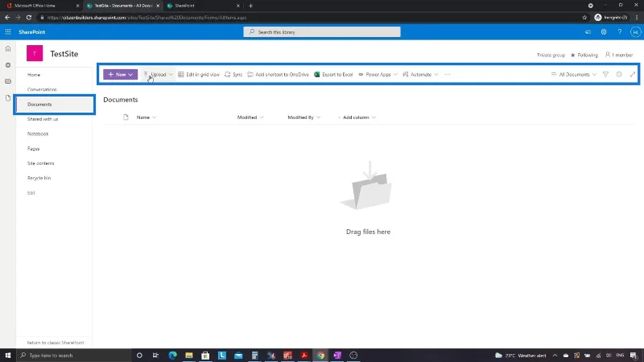644x362 pixels.
Task: Expand the Power Apps menu
Action: [378, 74]
